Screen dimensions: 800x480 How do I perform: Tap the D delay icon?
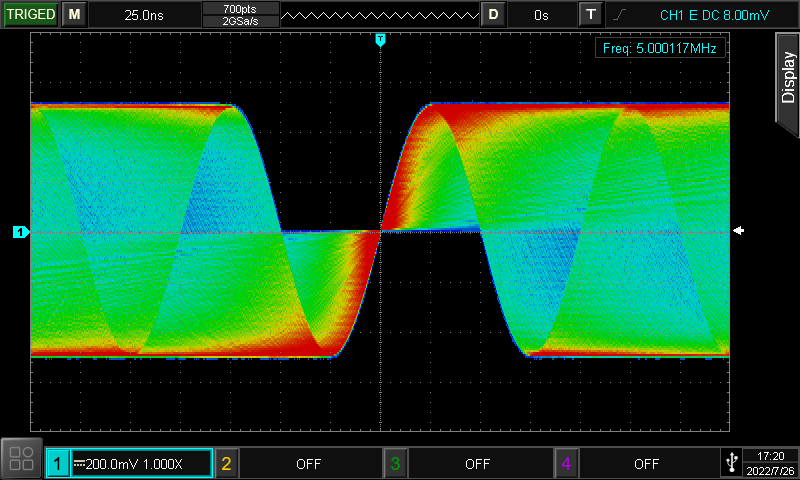coord(493,15)
